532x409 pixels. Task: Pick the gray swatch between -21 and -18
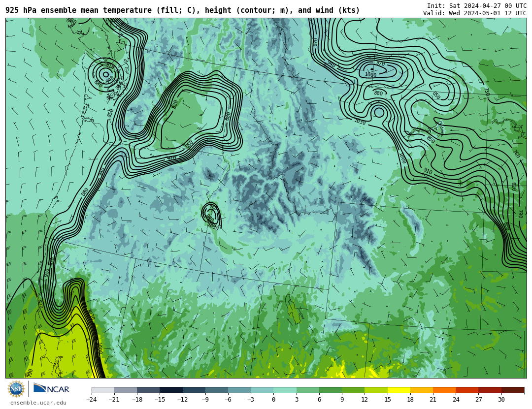(x=126, y=390)
